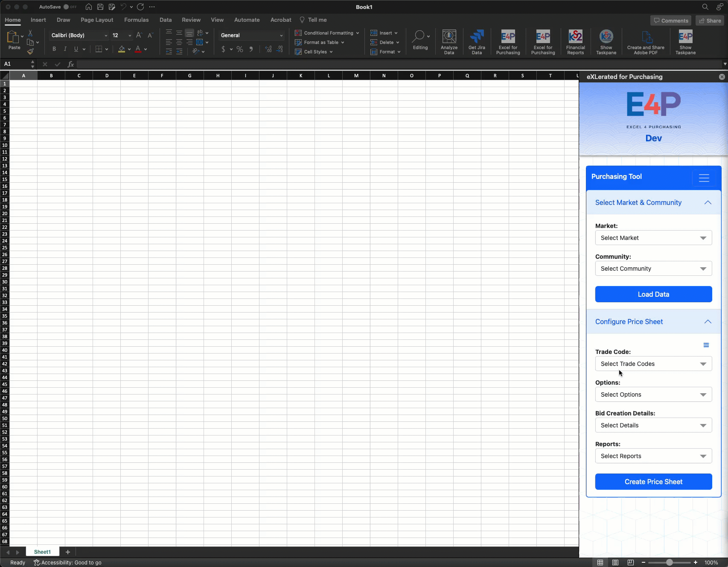728x567 pixels.
Task: Open the Select Market dropdown
Action: [653, 238]
